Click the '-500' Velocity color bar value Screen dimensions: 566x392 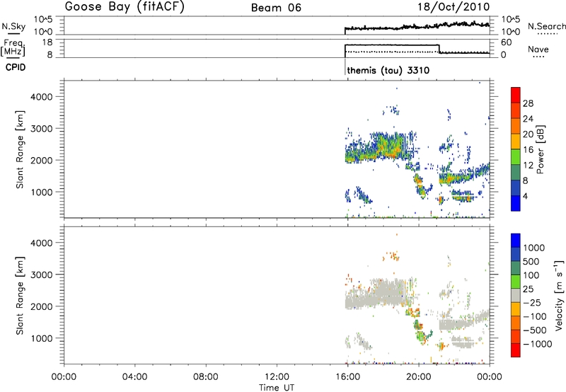tap(535, 330)
